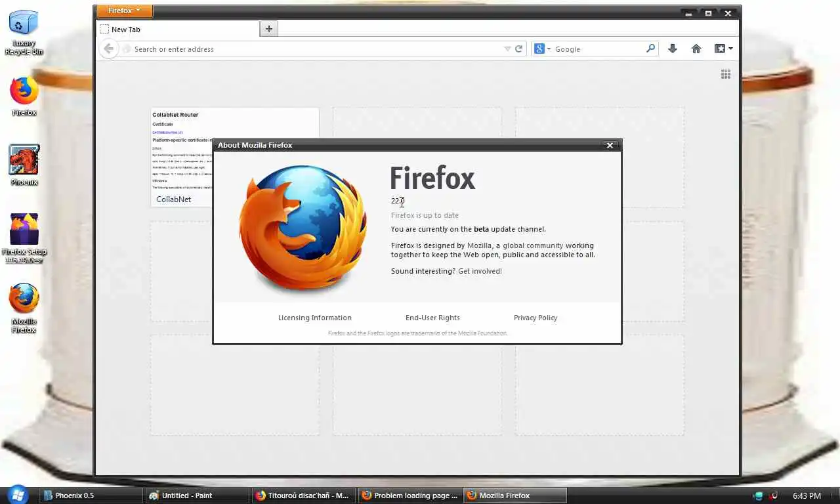
Task: Switch to Phoenix 0.5 taskbar item
Action: coord(91,495)
